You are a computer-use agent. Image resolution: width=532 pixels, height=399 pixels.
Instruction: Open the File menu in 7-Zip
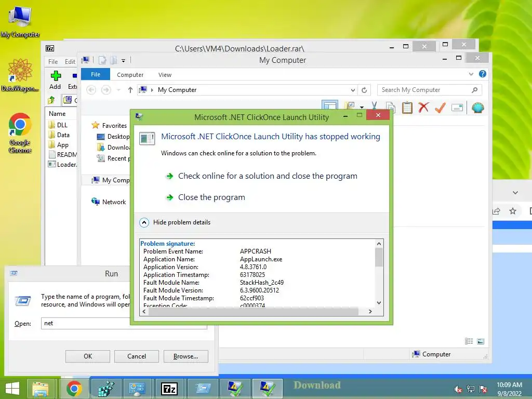(x=53, y=62)
